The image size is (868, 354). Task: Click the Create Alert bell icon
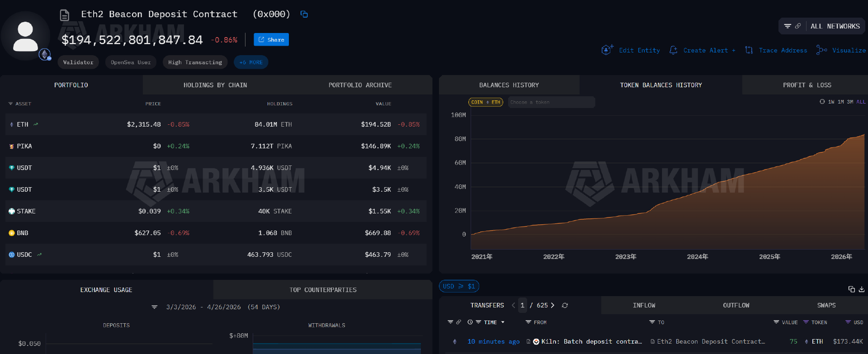click(x=673, y=50)
